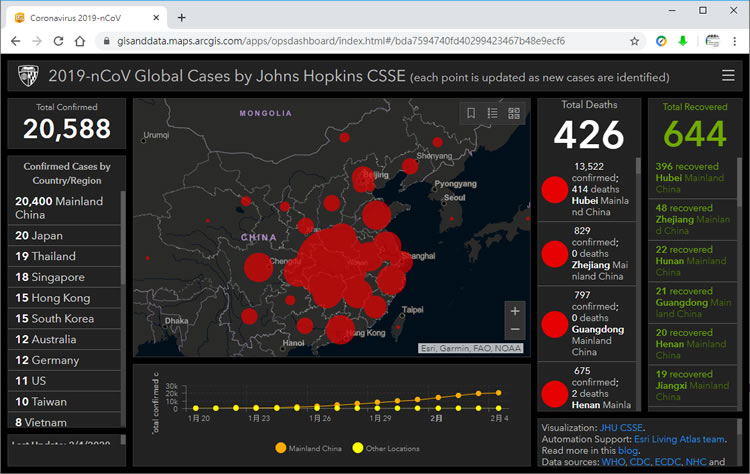The width and height of the screenshot is (750, 474).
Task: Click the extension icon beside the Chrome menu
Action: click(x=712, y=41)
